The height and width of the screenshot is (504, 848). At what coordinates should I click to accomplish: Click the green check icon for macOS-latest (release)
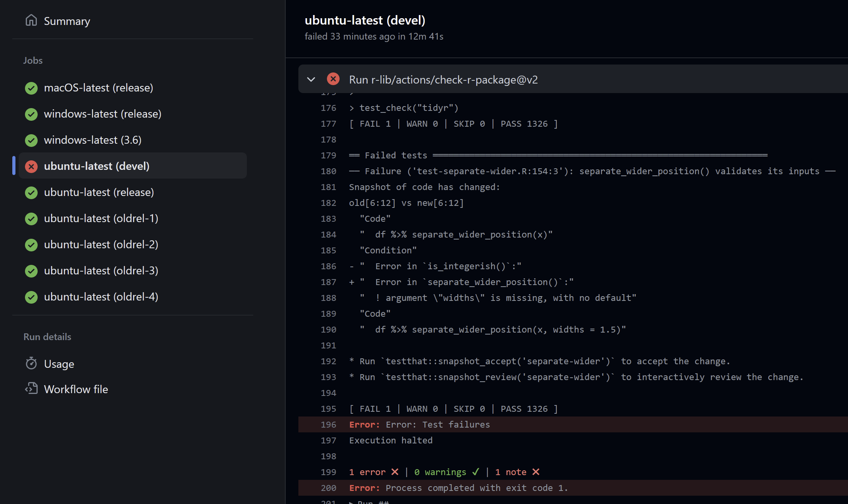(31, 88)
